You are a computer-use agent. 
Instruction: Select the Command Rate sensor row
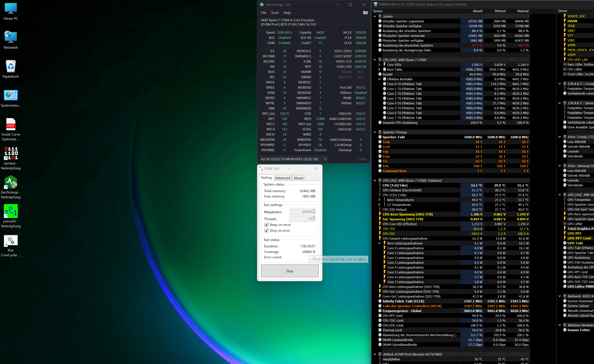click(x=451, y=171)
